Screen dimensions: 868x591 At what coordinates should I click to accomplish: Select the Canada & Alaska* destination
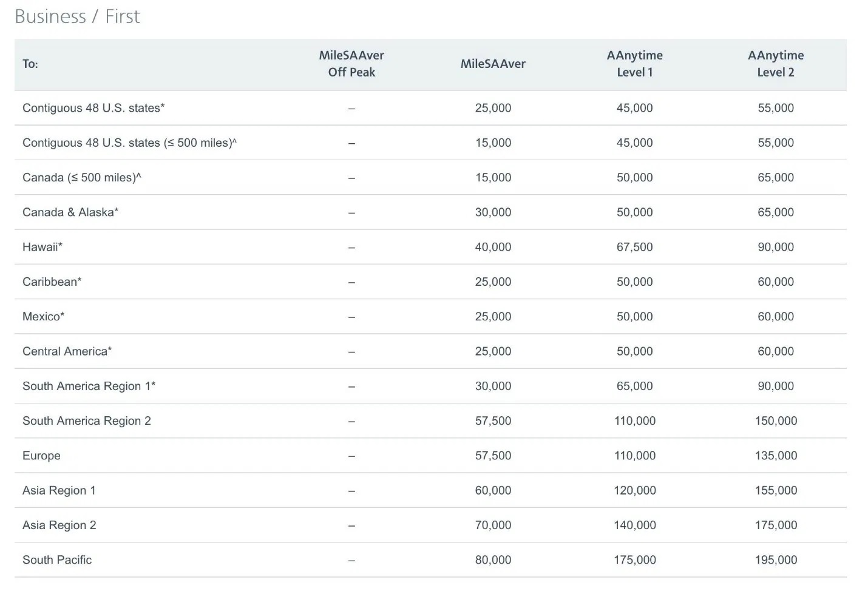click(x=70, y=212)
